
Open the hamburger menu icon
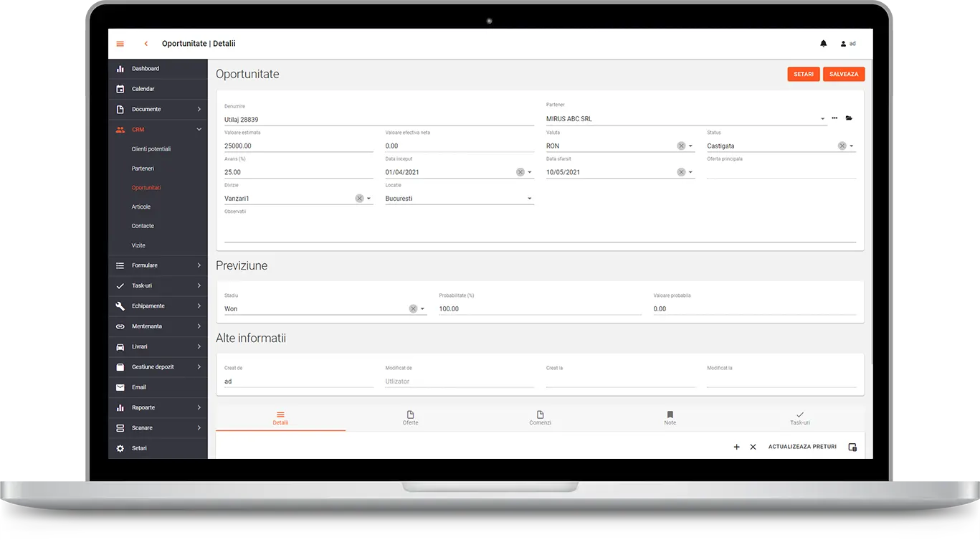(x=120, y=44)
